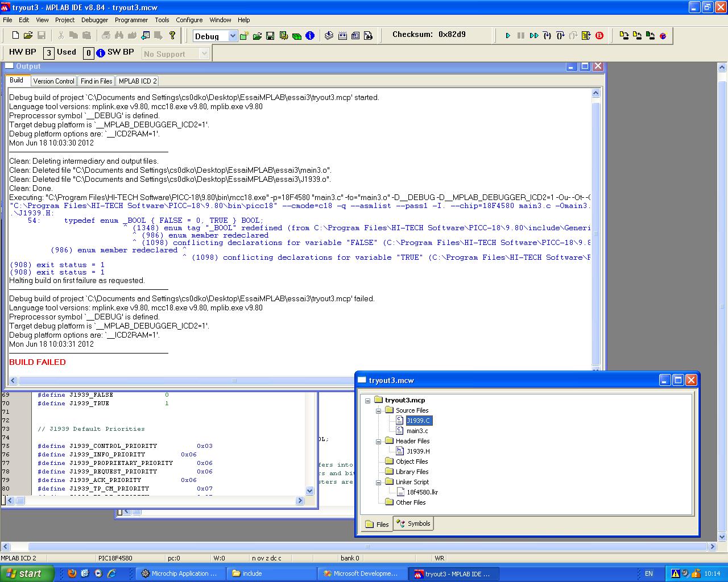The image size is (728, 582).
Task: Collapse the Header Files tree node
Action: pos(378,441)
